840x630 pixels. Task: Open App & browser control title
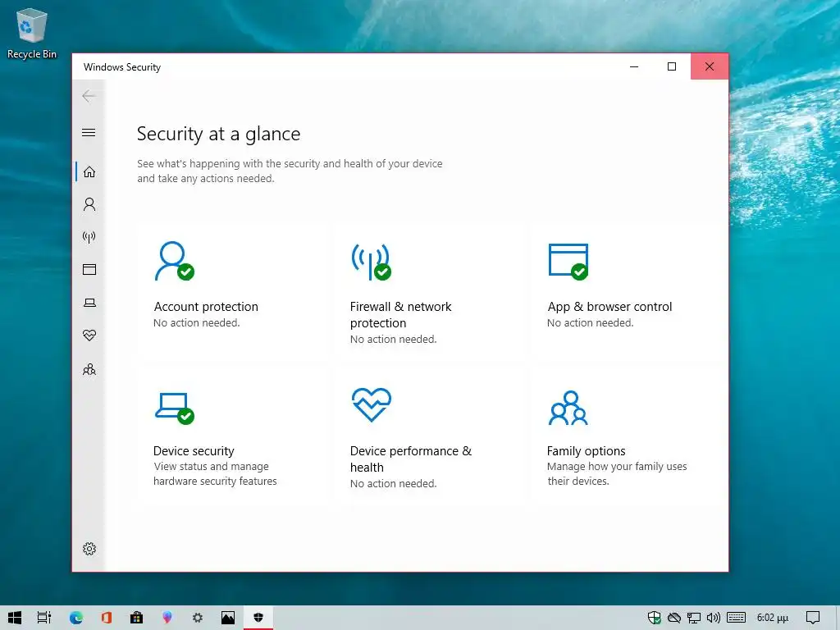point(609,307)
